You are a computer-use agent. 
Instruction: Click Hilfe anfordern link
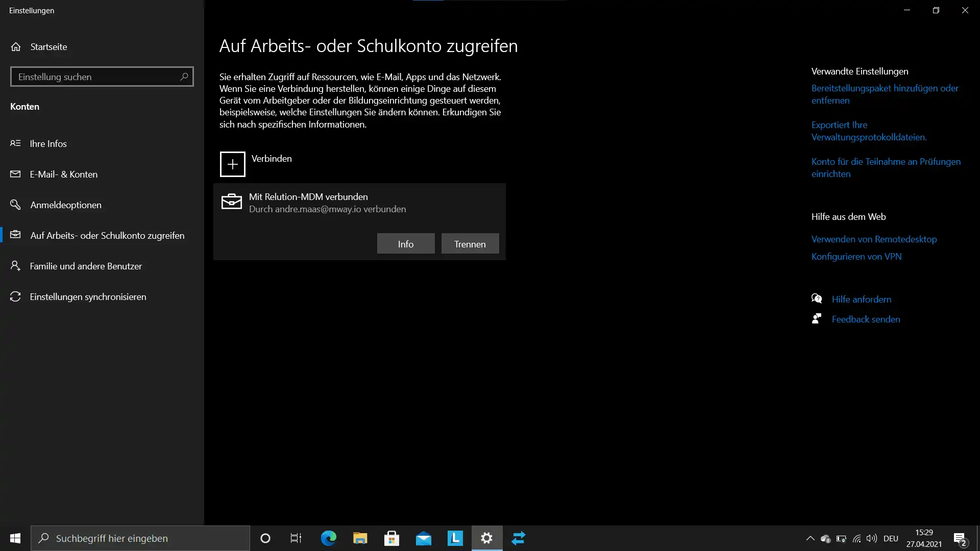click(x=862, y=299)
